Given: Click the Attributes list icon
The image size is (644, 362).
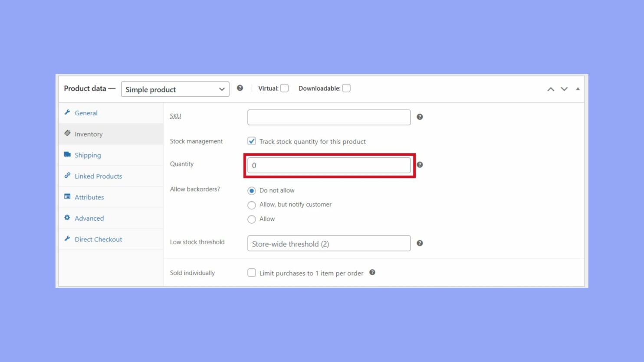Looking at the screenshot, I should (67, 196).
